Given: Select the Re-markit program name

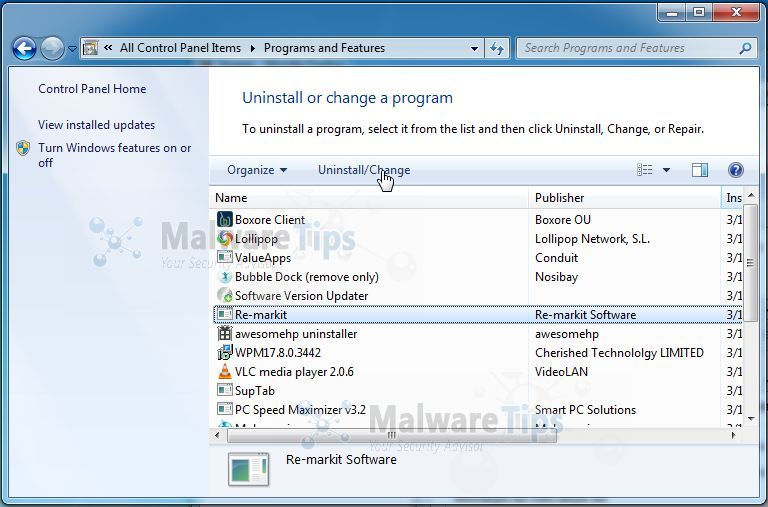Looking at the screenshot, I should click(261, 314).
